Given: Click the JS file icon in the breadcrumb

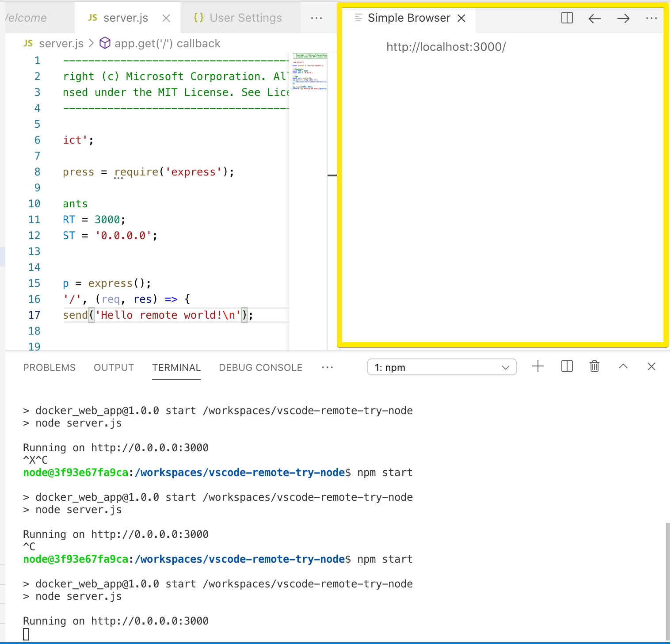Looking at the screenshot, I should tap(28, 43).
